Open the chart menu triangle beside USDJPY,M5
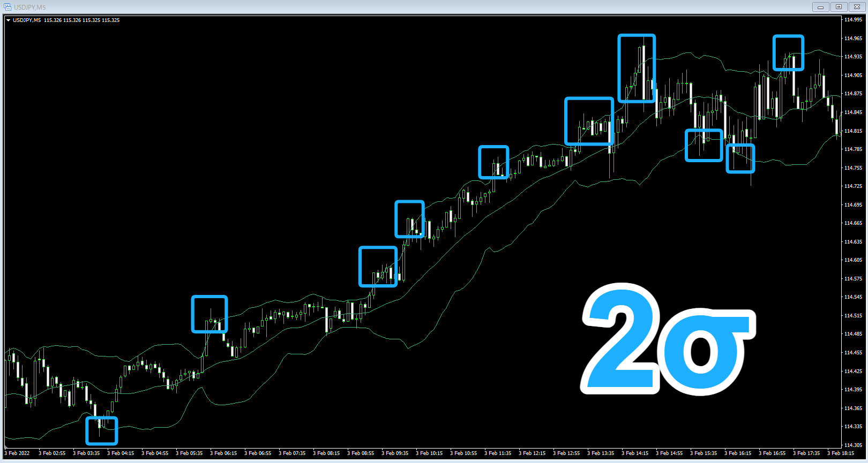 (9, 20)
